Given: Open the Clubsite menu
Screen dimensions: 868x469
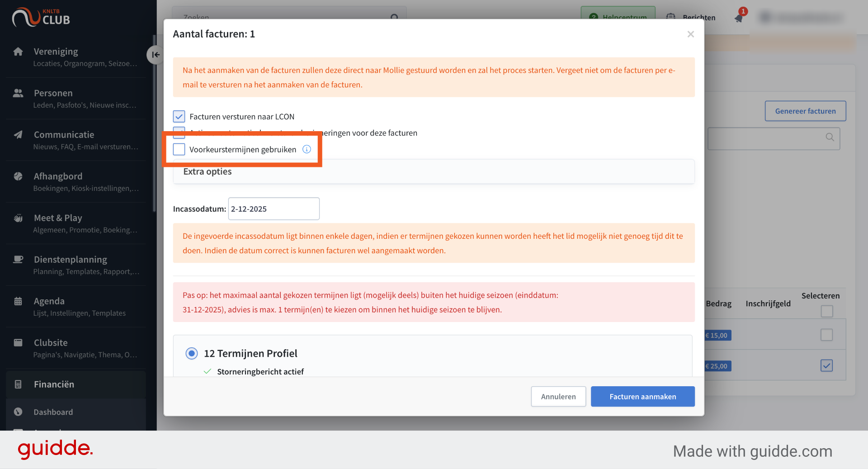Looking at the screenshot, I should (76, 348).
